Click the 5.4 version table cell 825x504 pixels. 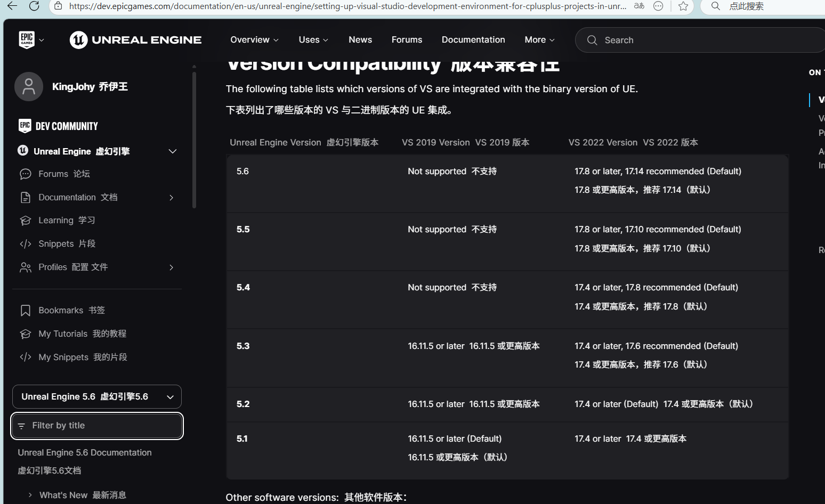click(243, 287)
